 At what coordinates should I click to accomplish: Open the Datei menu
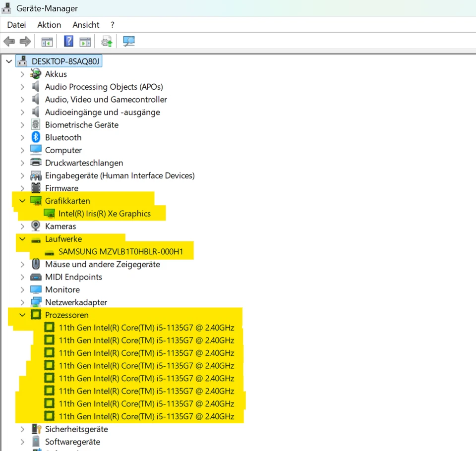pyautogui.click(x=16, y=25)
